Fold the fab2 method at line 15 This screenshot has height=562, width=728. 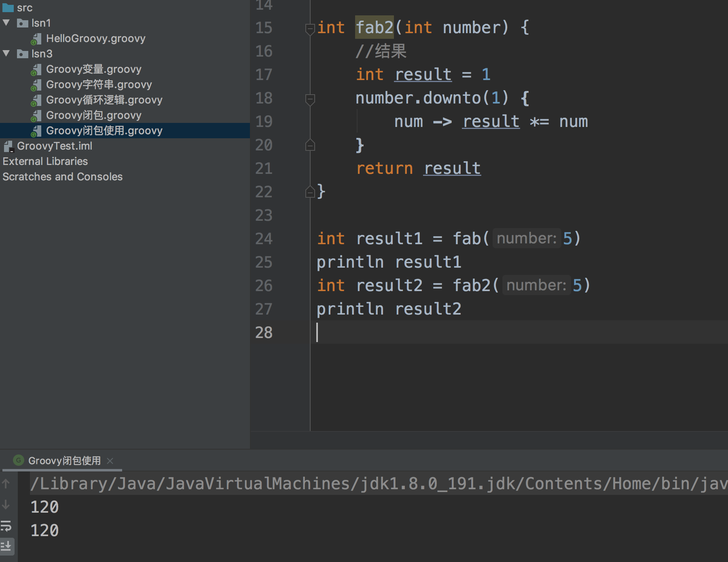[x=310, y=29]
